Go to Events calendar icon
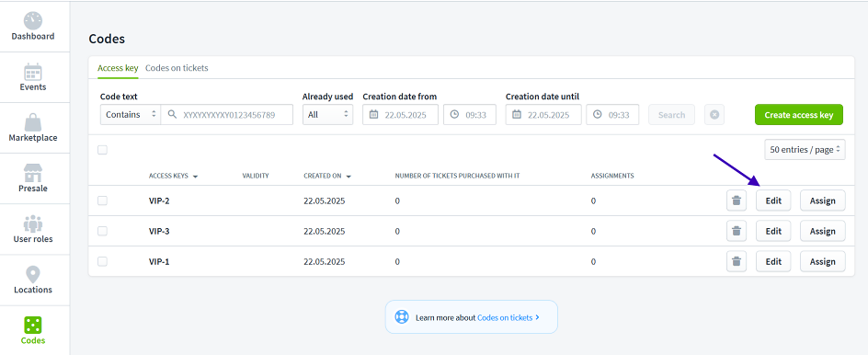The height and width of the screenshot is (355, 868). coord(33,72)
